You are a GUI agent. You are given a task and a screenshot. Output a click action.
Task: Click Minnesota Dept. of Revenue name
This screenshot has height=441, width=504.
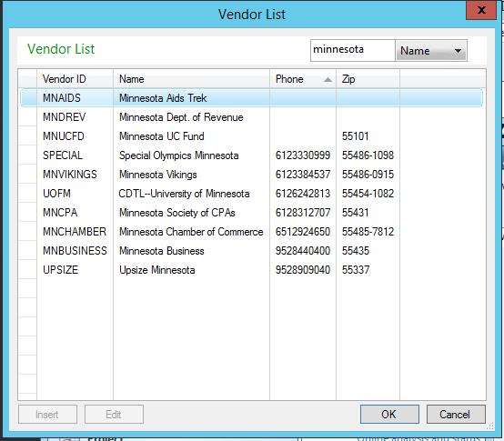[x=181, y=117]
